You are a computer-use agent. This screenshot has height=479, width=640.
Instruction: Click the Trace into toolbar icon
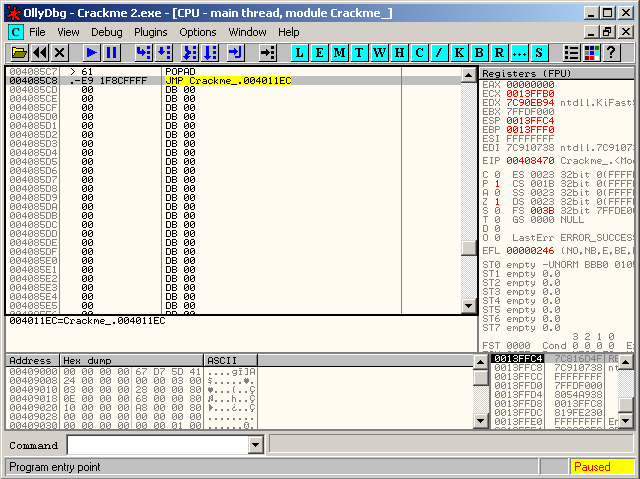click(x=190, y=53)
